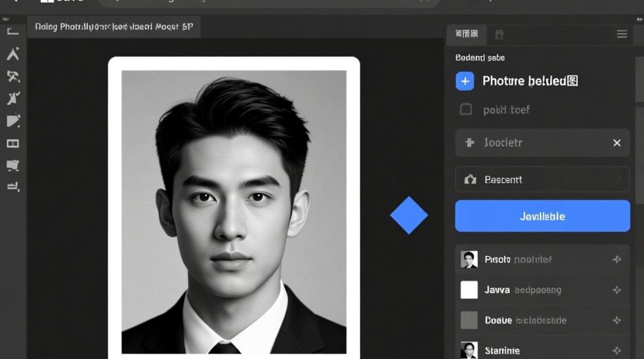Click the sparkle icon on the Javva row

click(617, 290)
